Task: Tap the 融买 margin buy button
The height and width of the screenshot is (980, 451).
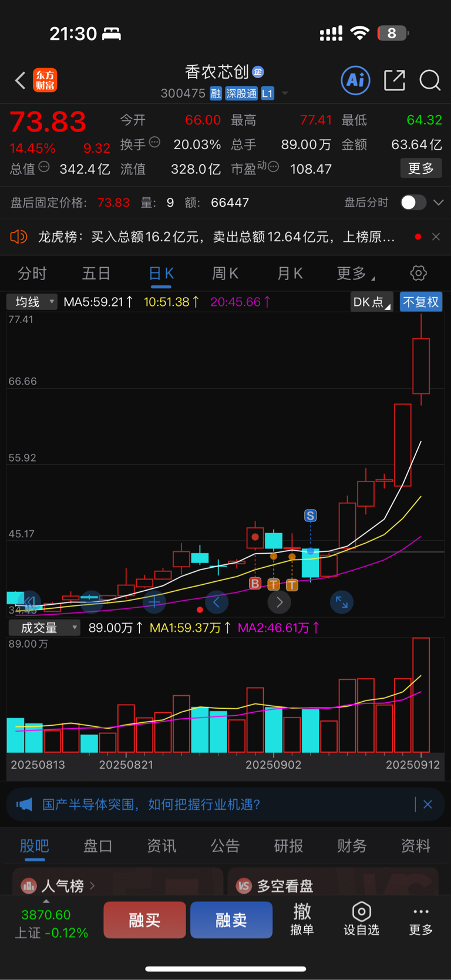Action: click(144, 920)
